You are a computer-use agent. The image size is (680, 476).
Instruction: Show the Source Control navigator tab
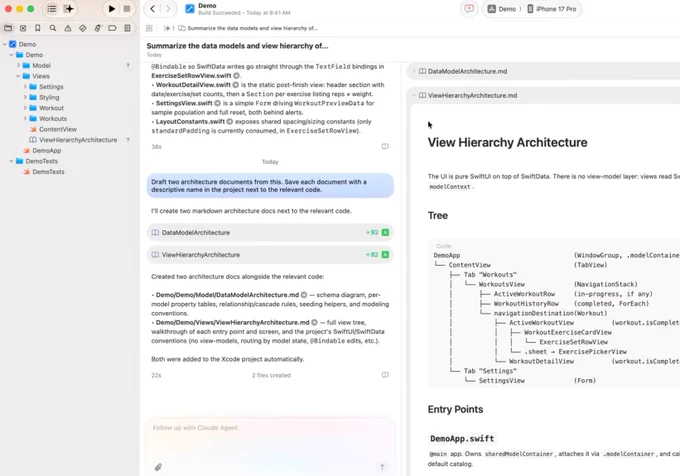23,28
